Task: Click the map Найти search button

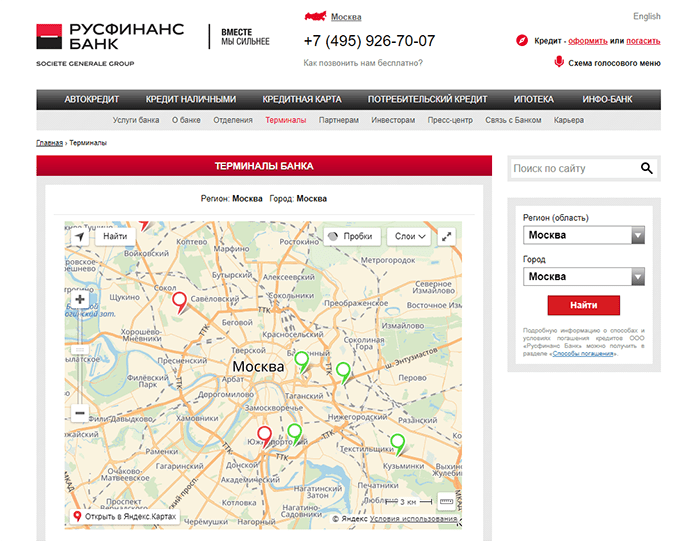Action: coord(115,236)
